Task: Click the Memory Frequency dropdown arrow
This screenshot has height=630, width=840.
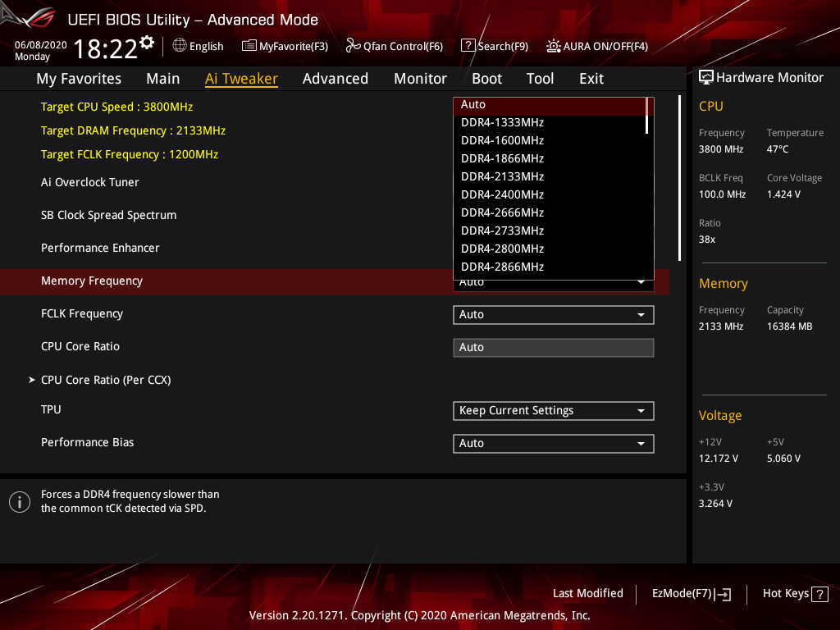Action: tap(641, 283)
